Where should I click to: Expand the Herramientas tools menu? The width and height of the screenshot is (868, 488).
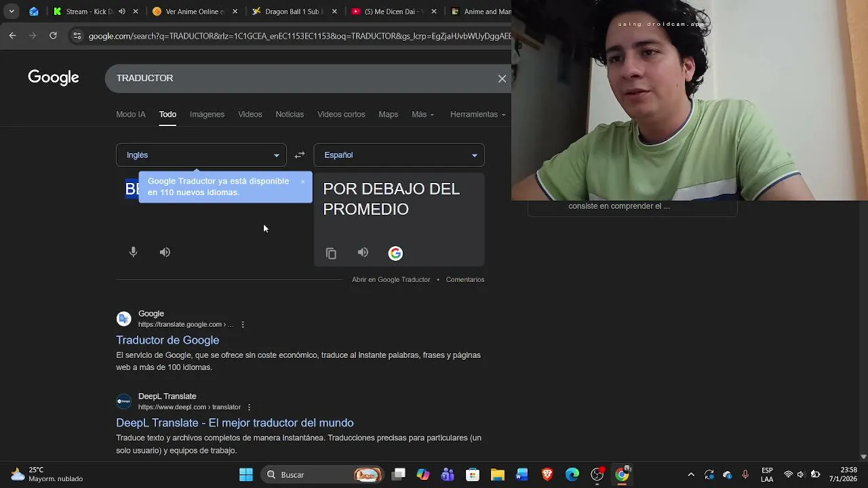tap(477, 115)
